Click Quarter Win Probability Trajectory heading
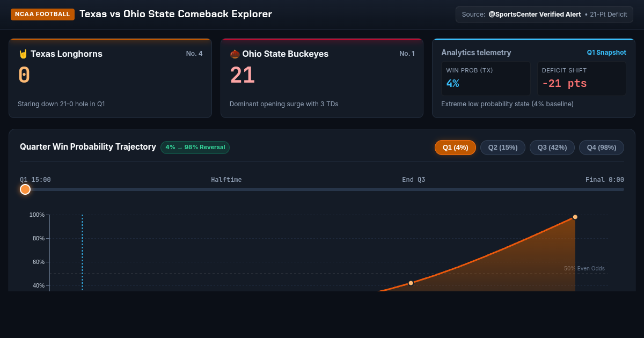This screenshot has height=338, width=644. coord(88,147)
